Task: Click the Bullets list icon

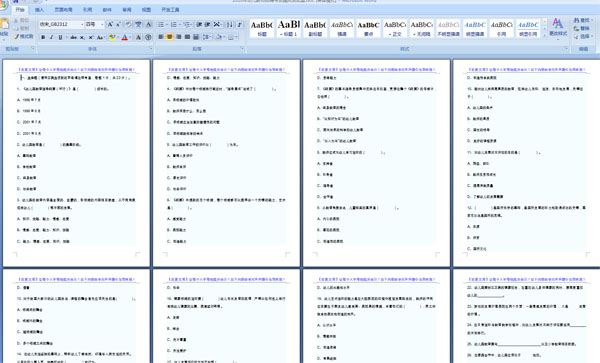Action: click(162, 24)
